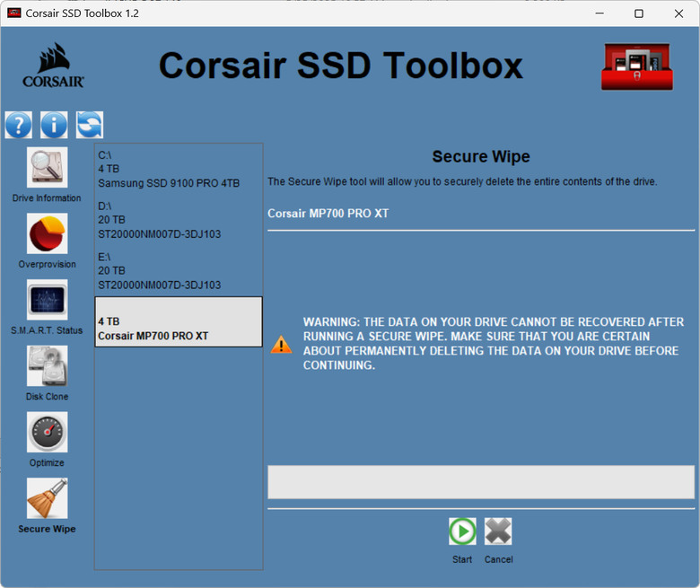Click the Cancel text label
The height and width of the screenshot is (588, 700).
click(499, 559)
